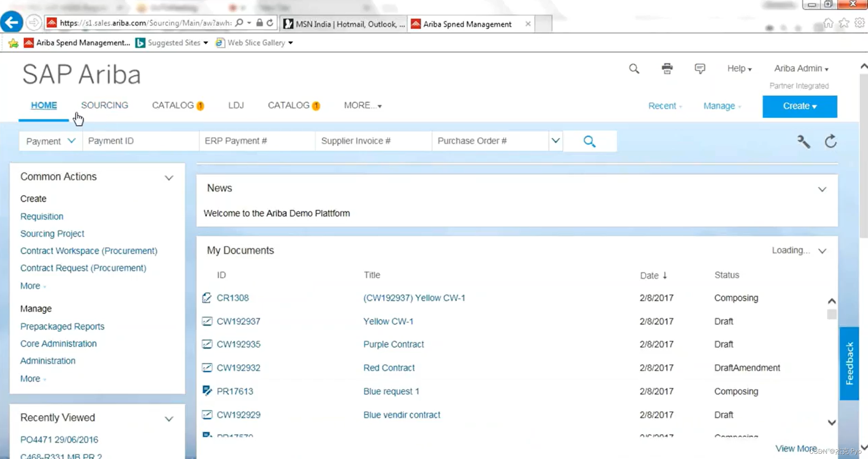The width and height of the screenshot is (868, 459).
Task: Open the Manage menu in header
Action: 722,106
